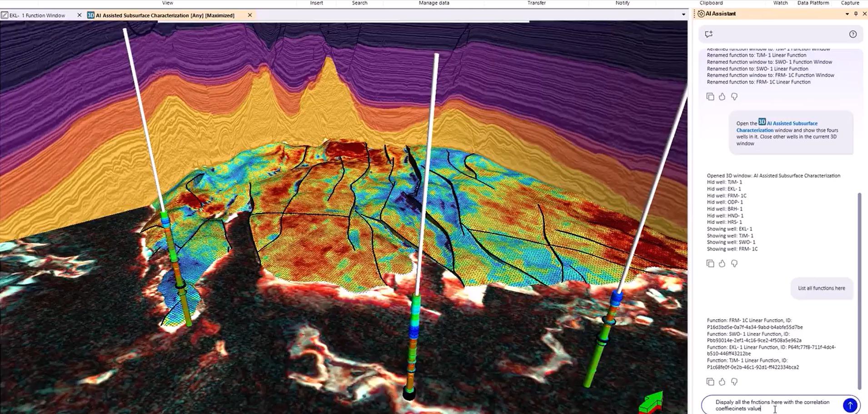868x414 pixels.
Task: Open the AI Assistant help icon
Action: click(853, 34)
